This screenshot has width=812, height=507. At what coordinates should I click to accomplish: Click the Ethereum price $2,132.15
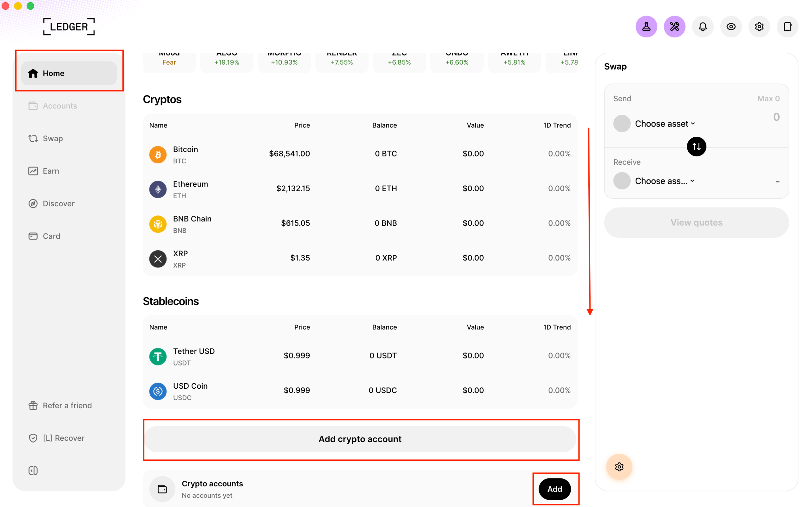pos(293,188)
